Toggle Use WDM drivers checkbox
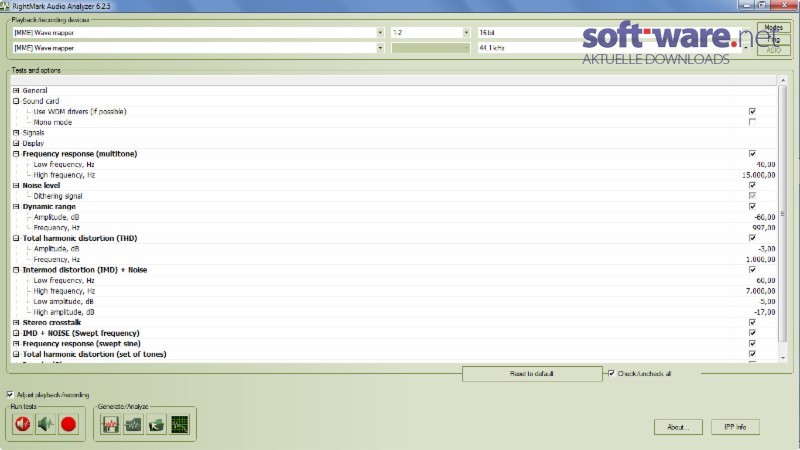 pyautogui.click(x=752, y=111)
